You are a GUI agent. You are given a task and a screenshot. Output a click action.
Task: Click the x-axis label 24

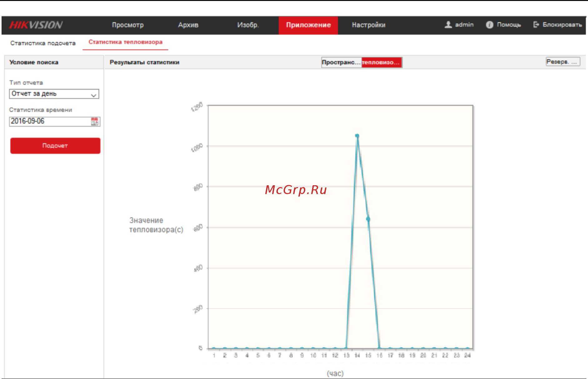[x=467, y=356]
